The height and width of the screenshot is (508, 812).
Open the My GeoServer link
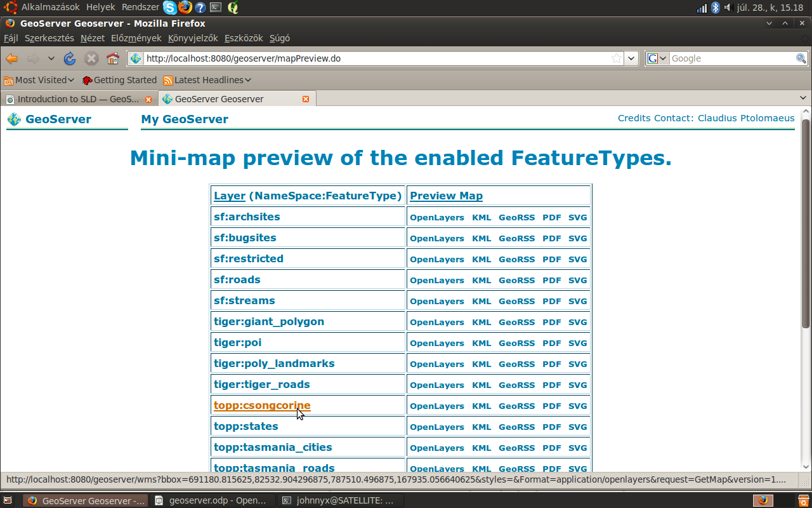click(x=185, y=119)
